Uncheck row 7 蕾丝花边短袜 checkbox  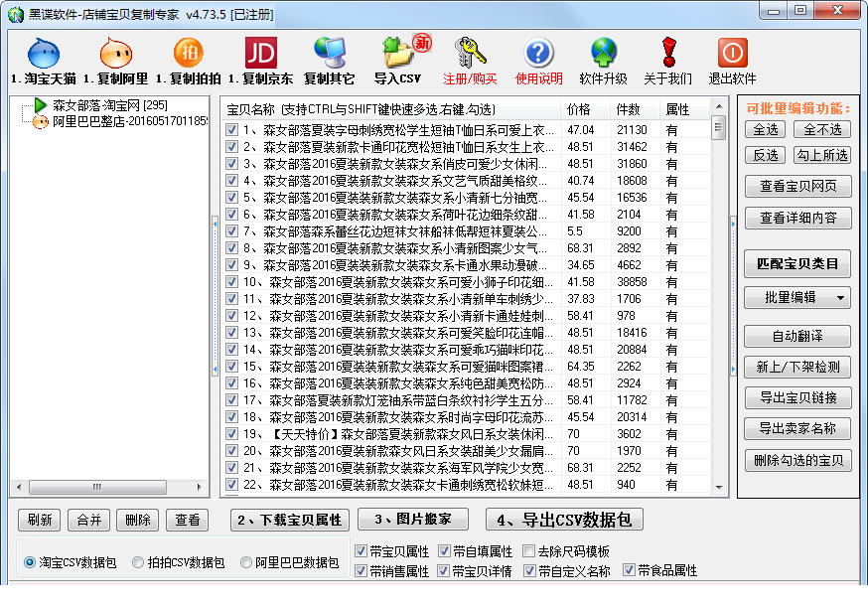232,230
